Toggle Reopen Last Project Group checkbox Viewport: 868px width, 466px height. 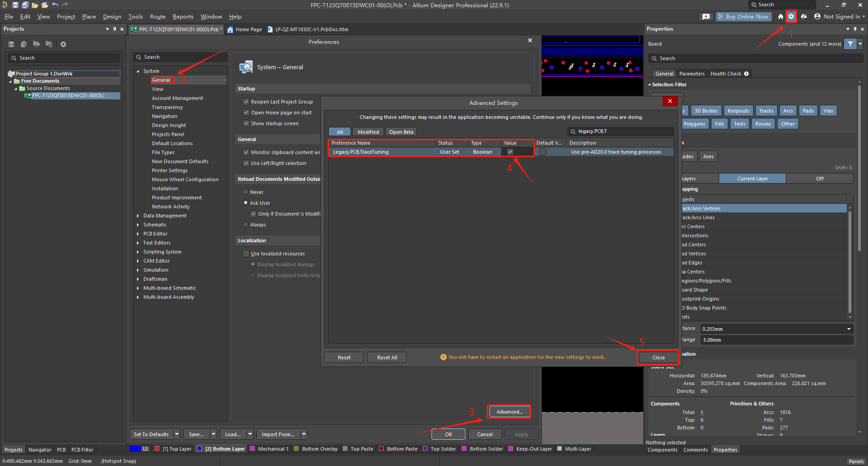pyautogui.click(x=246, y=102)
